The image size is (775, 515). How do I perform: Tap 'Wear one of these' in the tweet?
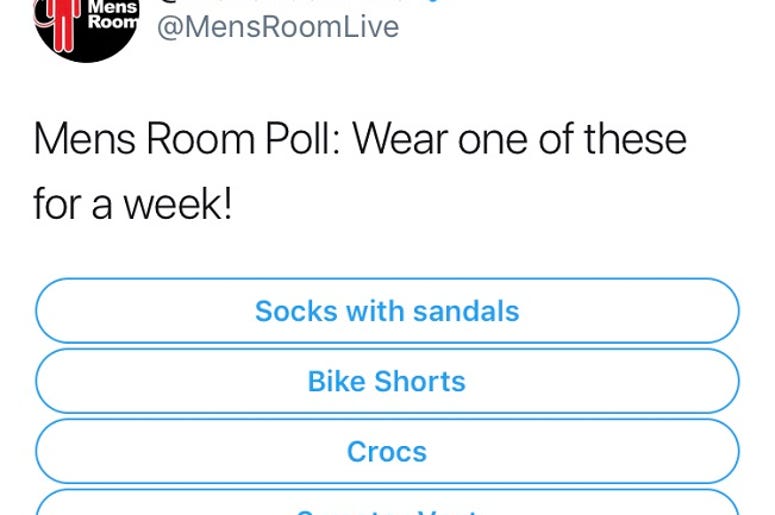pos(519,139)
